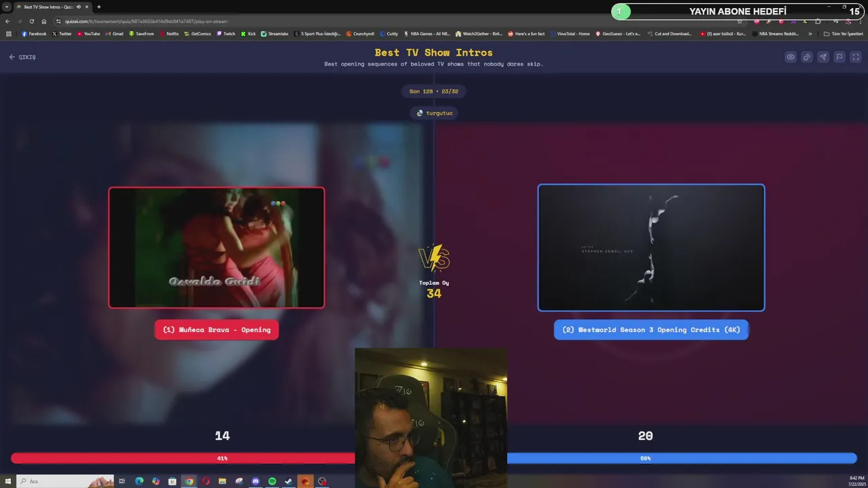868x488 pixels.
Task: Open Steam from the taskbar
Action: [x=288, y=481]
